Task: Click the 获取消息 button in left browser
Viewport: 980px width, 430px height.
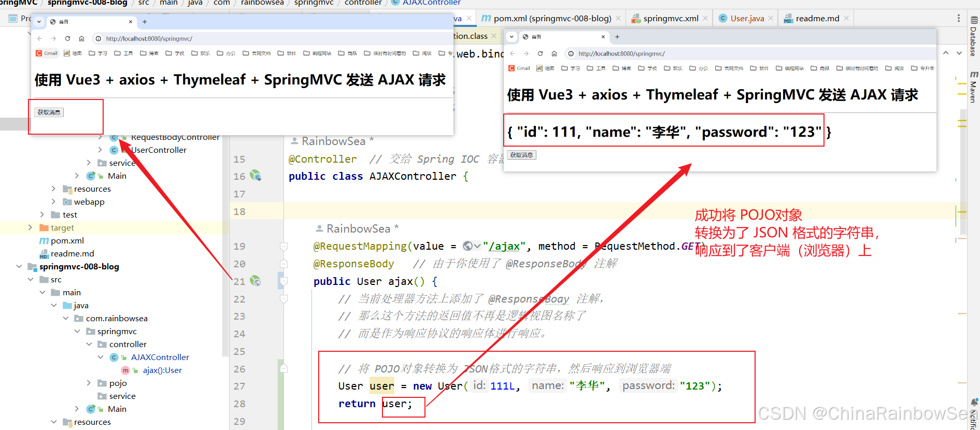Action: point(49,112)
